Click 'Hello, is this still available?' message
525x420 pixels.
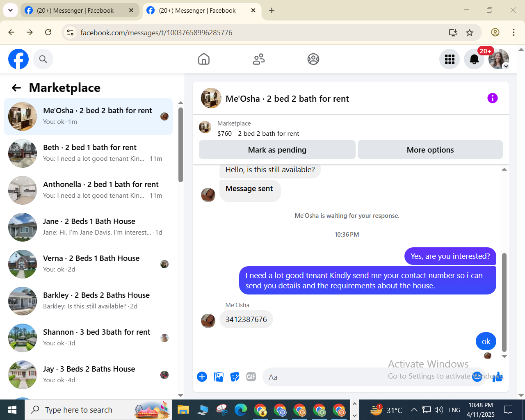(x=270, y=170)
